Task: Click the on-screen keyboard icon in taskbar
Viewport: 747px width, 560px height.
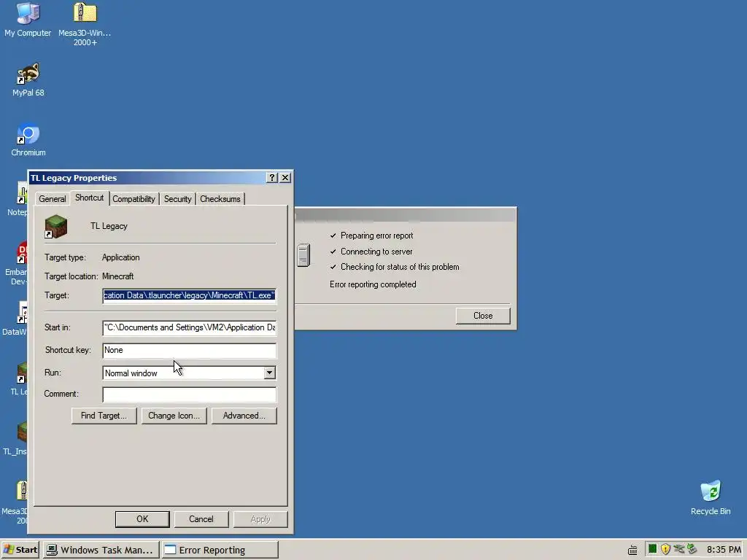Action: pyautogui.click(x=632, y=550)
